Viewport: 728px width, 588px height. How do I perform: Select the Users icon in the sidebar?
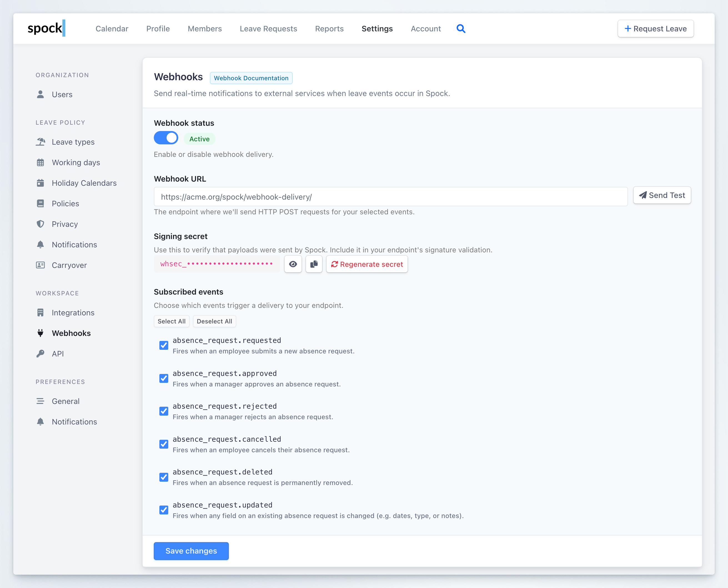pos(41,94)
